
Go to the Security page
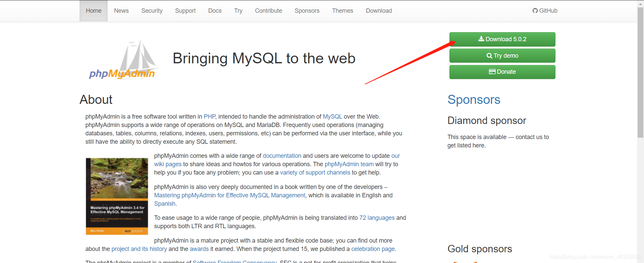click(x=152, y=11)
